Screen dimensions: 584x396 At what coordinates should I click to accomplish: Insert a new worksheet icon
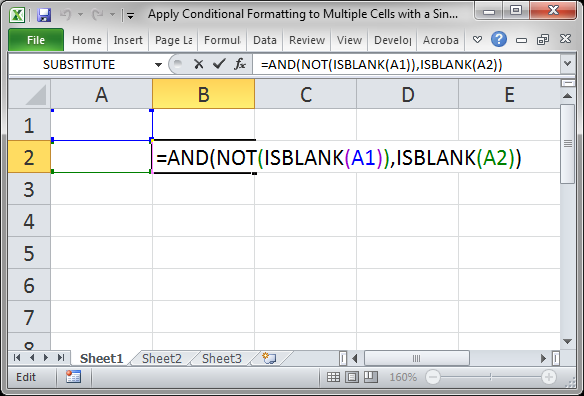click(269, 358)
